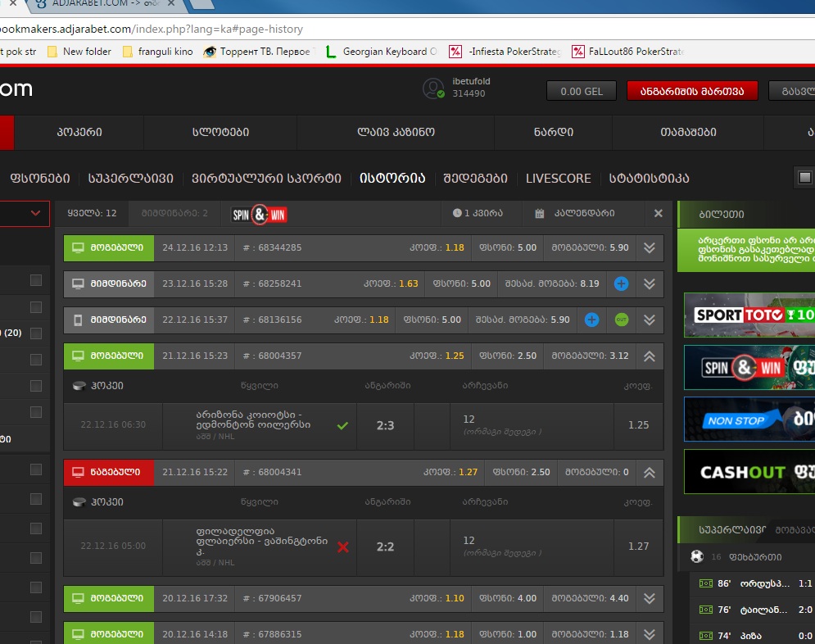
Task: Click monitor icon on pending bet 68258241
Action: 78,283
